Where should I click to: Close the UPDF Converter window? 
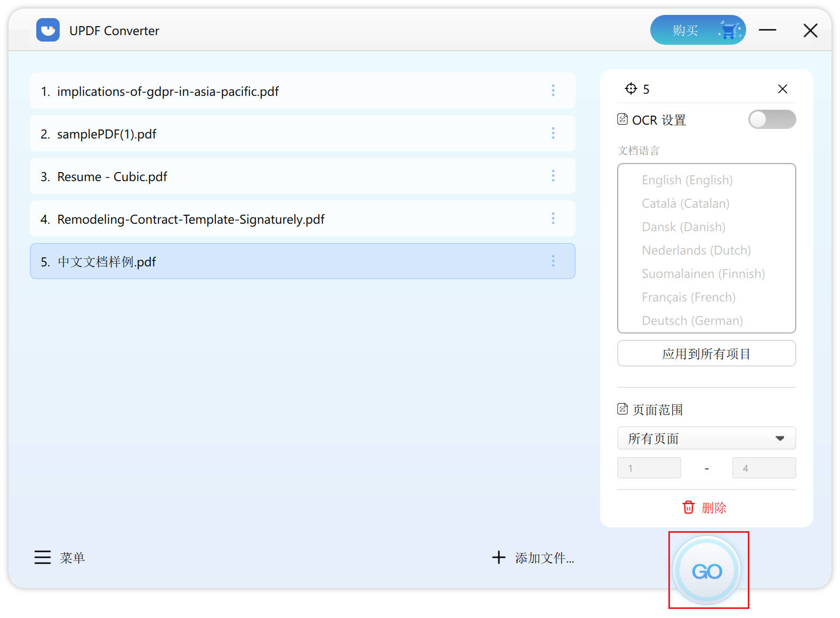pyautogui.click(x=810, y=30)
